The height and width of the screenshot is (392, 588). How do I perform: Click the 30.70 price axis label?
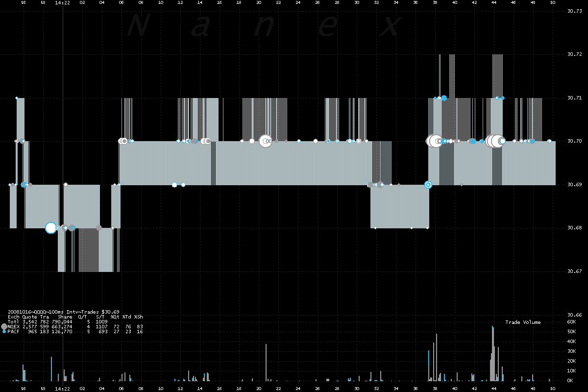(x=574, y=141)
